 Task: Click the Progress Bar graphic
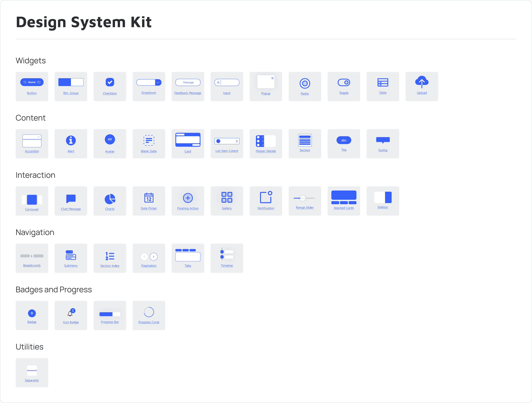(110, 314)
